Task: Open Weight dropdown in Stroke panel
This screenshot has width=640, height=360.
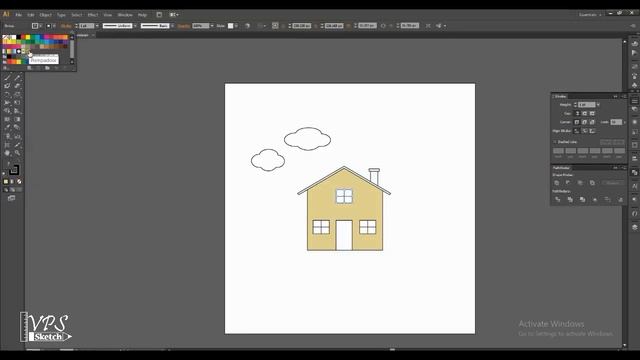Action: click(598, 105)
